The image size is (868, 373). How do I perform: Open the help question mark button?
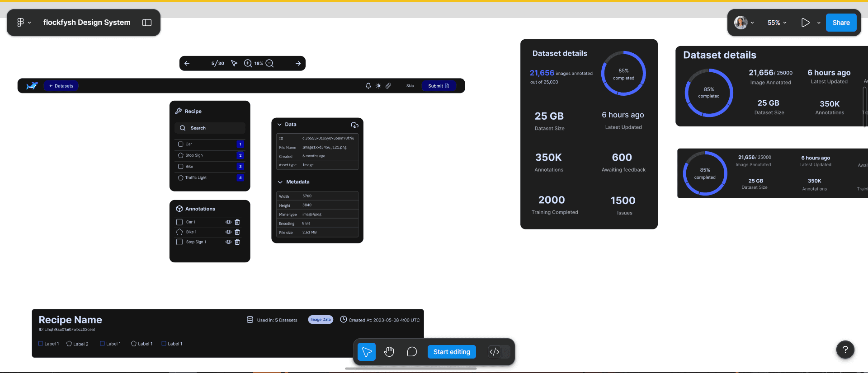[845, 350]
